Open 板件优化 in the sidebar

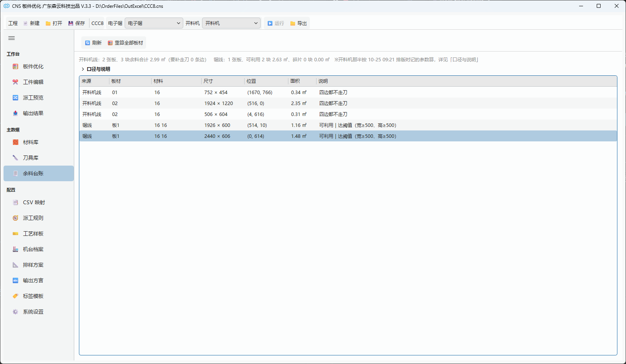click(39, 66)
